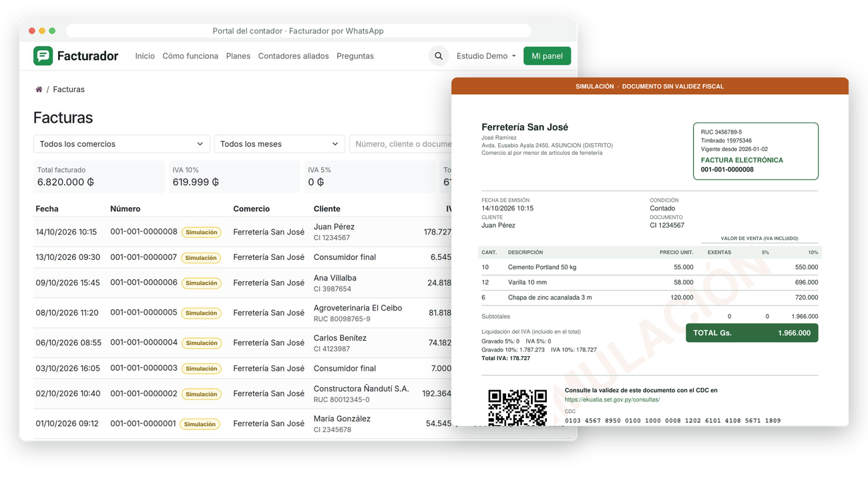The width and height of the screenshot is (868, 491).
Task: Select invoice number 001-001-0000006
Action: pyautogui.click(x=144, y=283)
